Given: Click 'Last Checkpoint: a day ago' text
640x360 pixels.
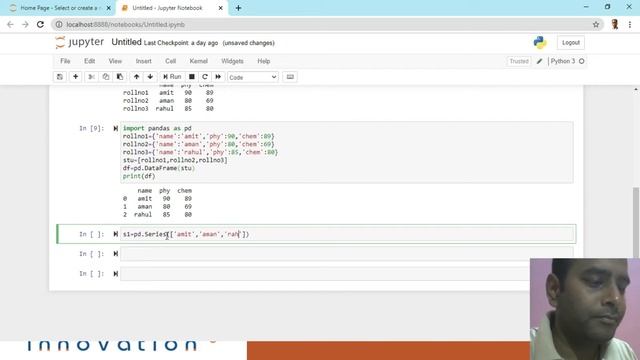Looking at the screenshot, I should [181, 43].
